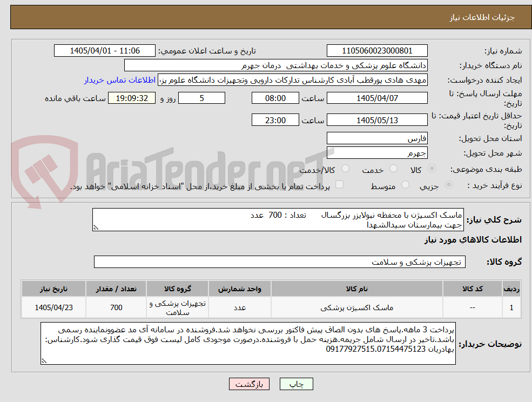Click the چاپ (print) button
The image size is (532, 402).
coord(296,384)
